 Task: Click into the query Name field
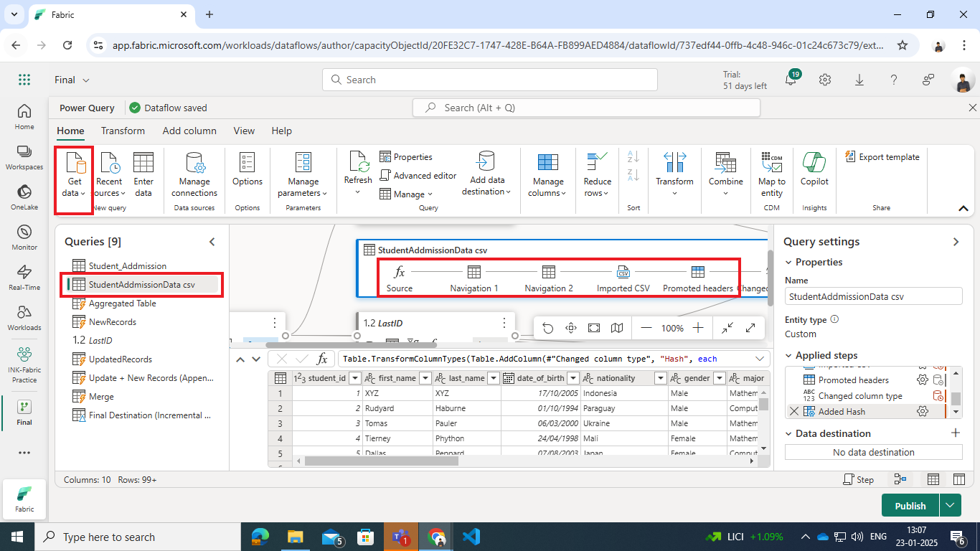pyautogui.click(x=873, y=296)
